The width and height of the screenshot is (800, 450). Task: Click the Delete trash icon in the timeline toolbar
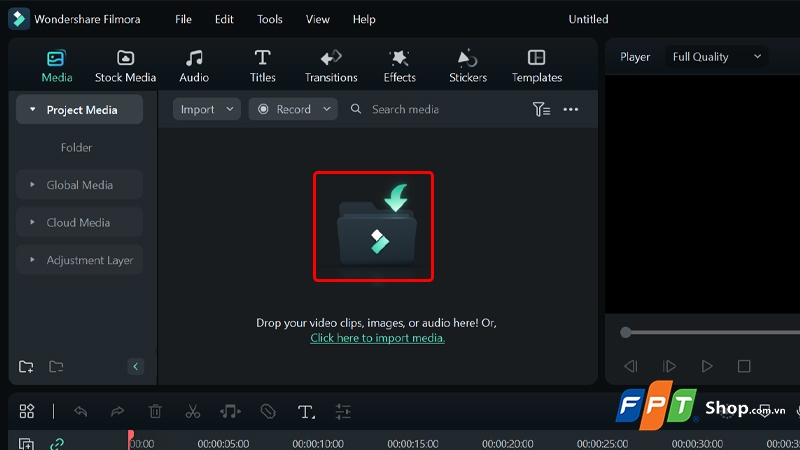(x=155, y=411)
